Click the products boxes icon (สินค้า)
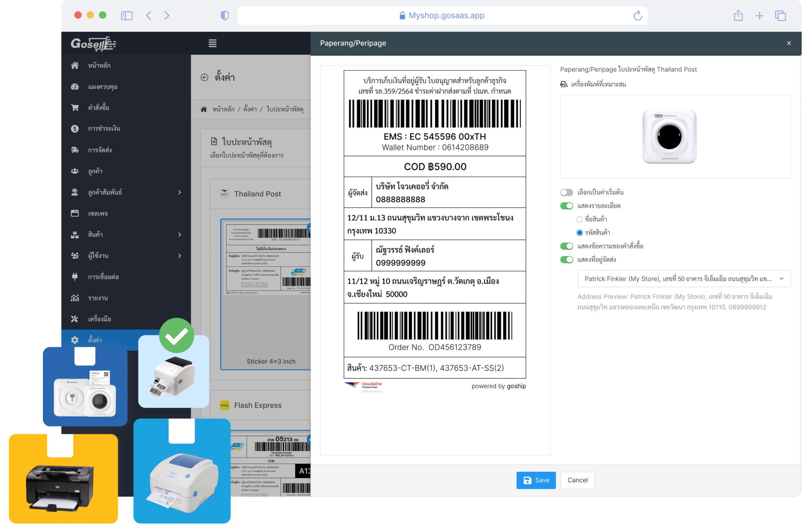 tap(75, 234)
